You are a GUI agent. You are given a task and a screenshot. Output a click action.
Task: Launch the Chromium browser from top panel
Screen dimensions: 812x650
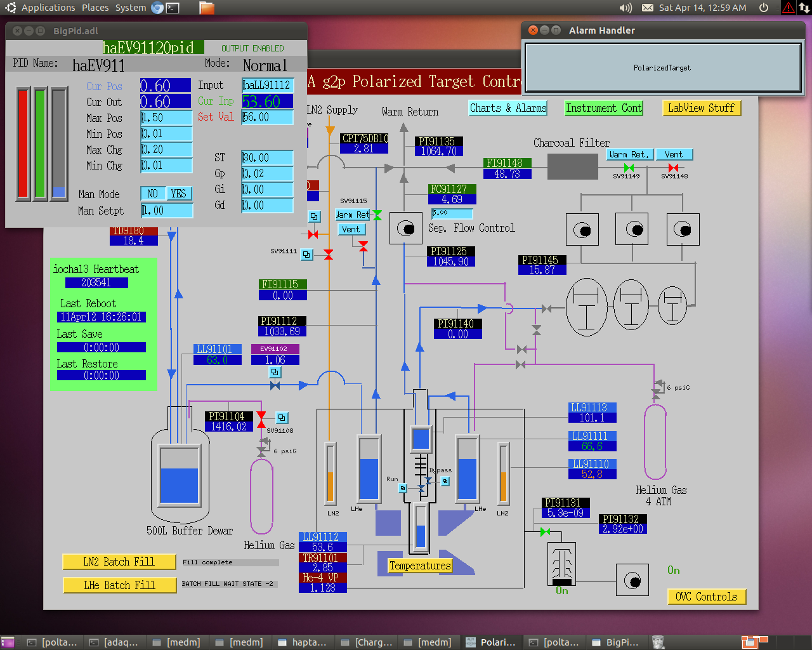click(x=157, y=8)
